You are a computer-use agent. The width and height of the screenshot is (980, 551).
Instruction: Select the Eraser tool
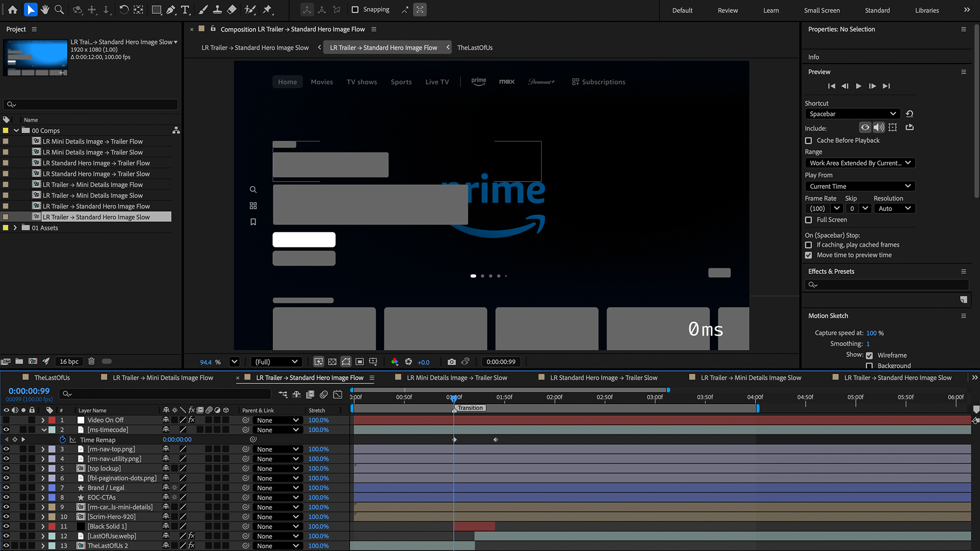pos(232,10)
